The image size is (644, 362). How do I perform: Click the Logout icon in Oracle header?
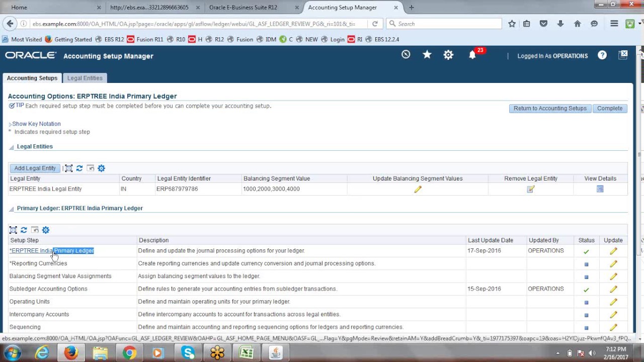pos(623,55)
